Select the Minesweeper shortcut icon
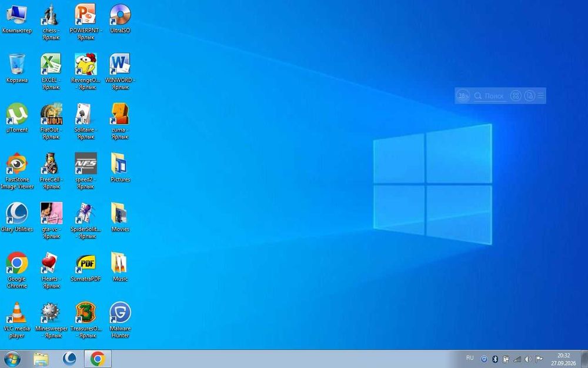Screen dimensions: 588x368 [51, 313]
